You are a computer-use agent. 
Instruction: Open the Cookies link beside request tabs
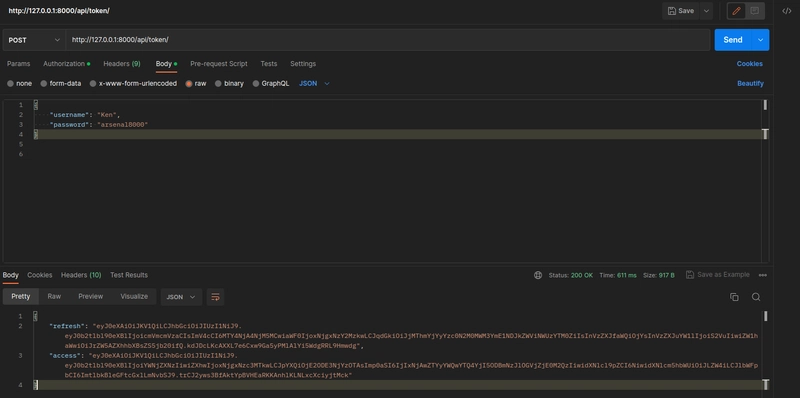(749, 64)
